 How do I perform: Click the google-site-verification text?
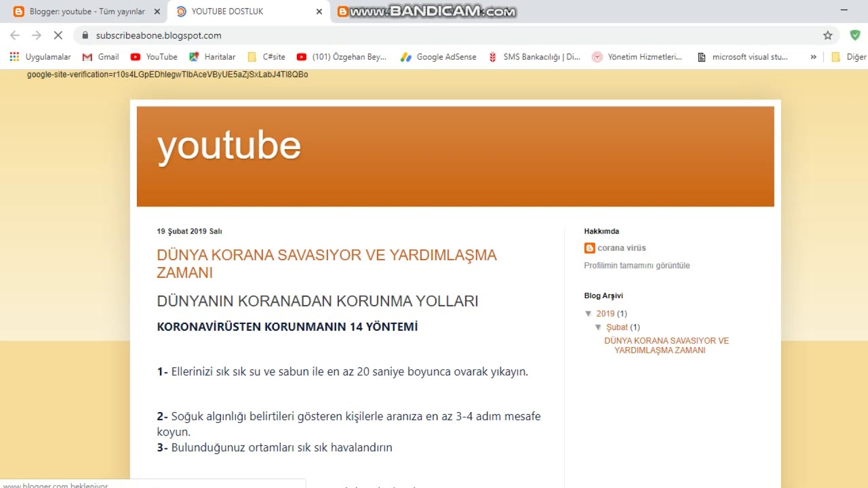click(x=167, y=75)
